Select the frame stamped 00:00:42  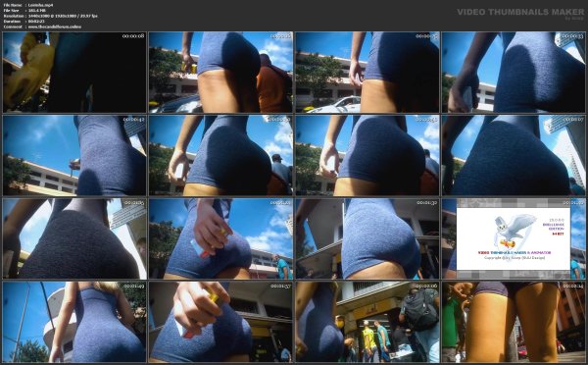(x=74, y=155)
